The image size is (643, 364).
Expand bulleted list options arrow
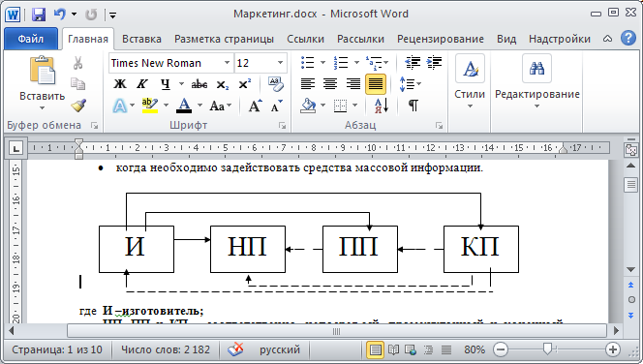click(x=322, y=63)
